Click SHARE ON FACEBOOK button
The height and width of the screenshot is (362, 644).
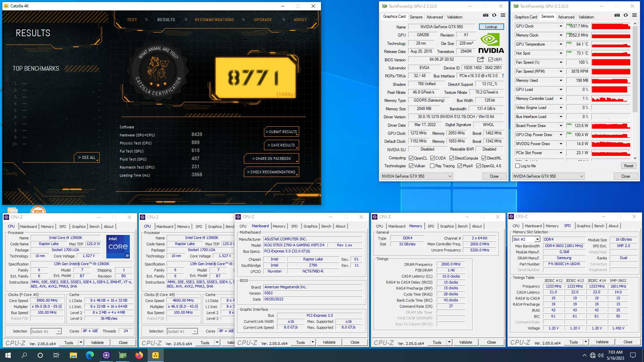[x=271, y=159]
